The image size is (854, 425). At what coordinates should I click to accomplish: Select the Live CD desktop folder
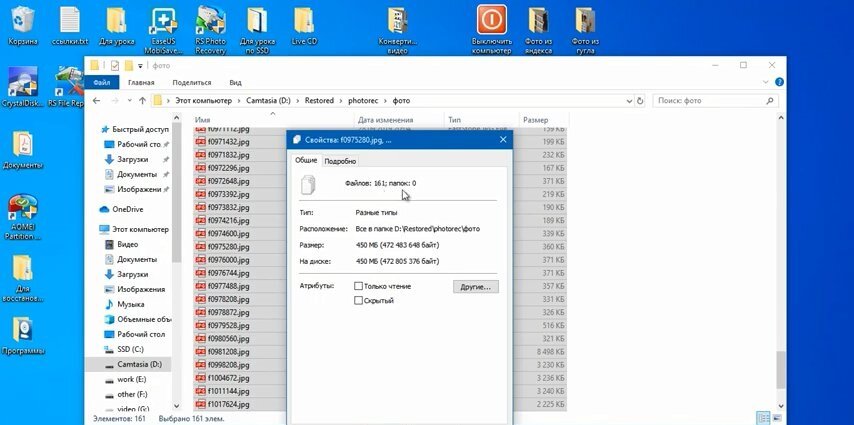click(x=304, y=25)
